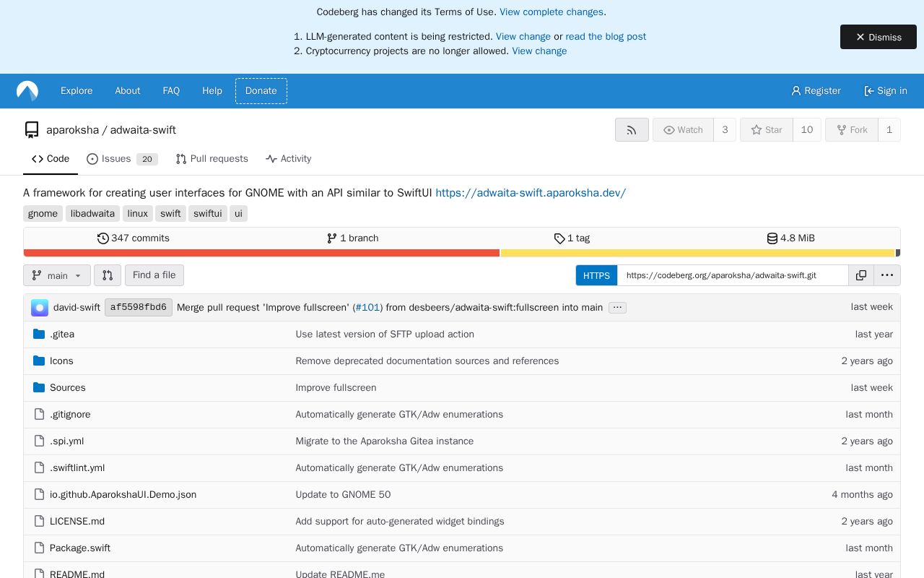Click the Icons folder icon

pos(39,361)
